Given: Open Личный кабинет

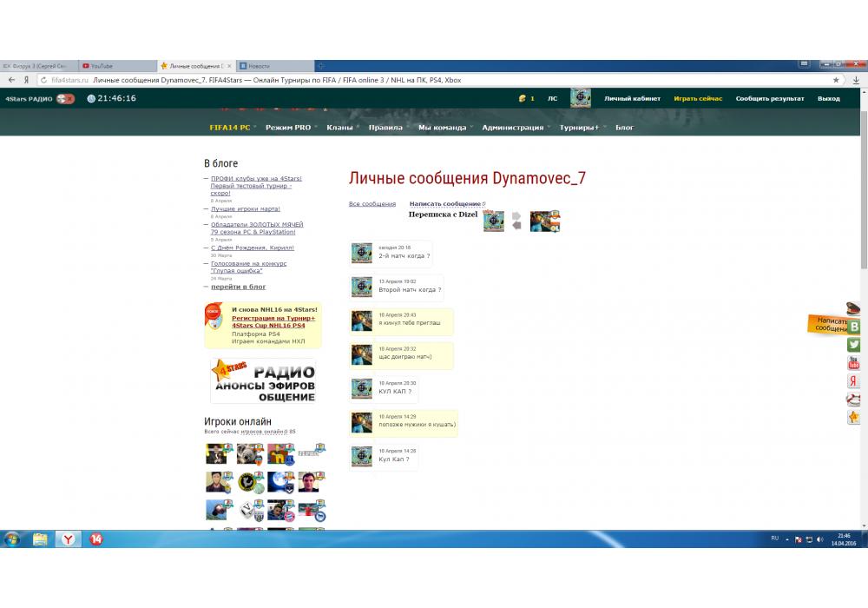Looking at the screenshot, I should click(632, 98).
